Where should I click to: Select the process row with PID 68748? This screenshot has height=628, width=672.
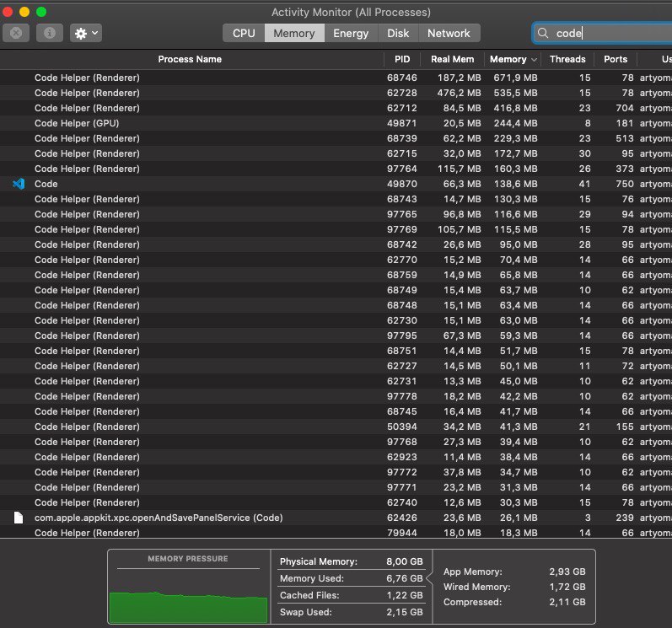tap(336, 305)
